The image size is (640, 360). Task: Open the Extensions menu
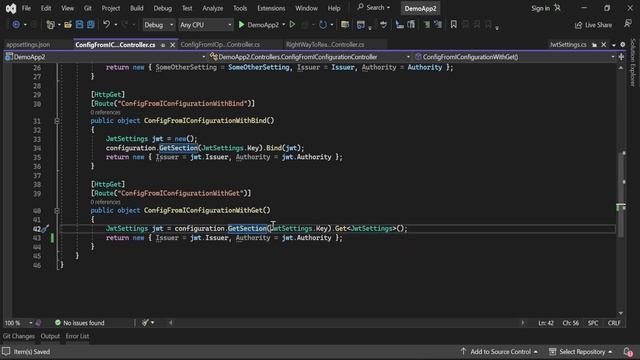tap(271, 8)
